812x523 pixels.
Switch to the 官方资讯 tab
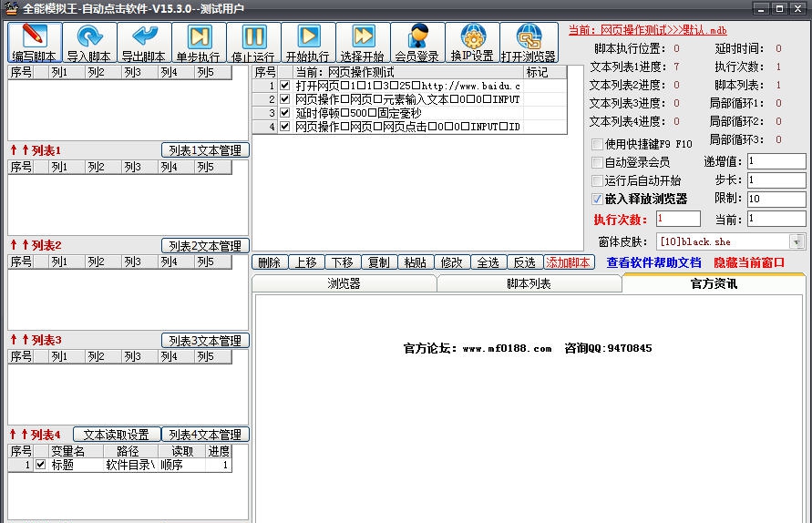pyautogui.click(x=714, y=283)
